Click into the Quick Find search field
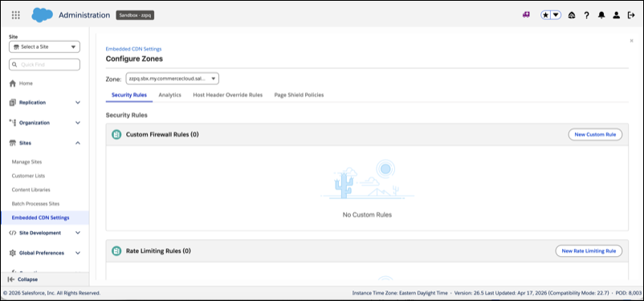This screenshot has width=644, height=301. [44, 64]
